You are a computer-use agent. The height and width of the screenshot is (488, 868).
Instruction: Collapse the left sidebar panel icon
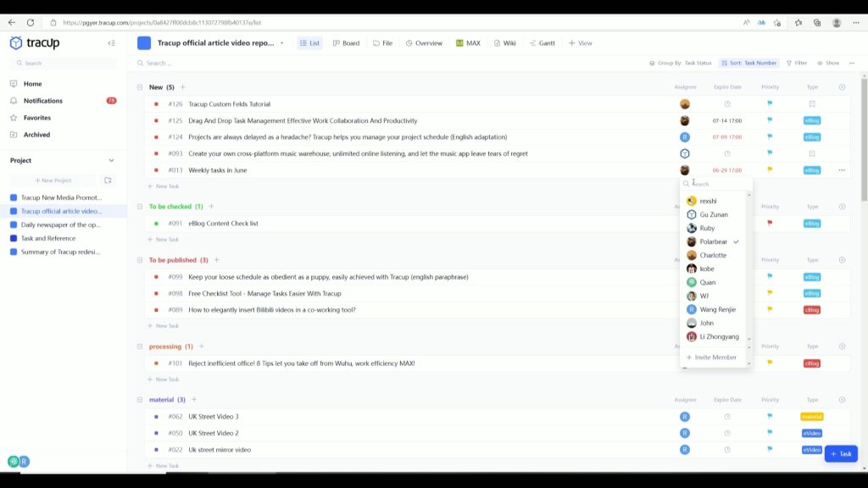click(111, 43)
